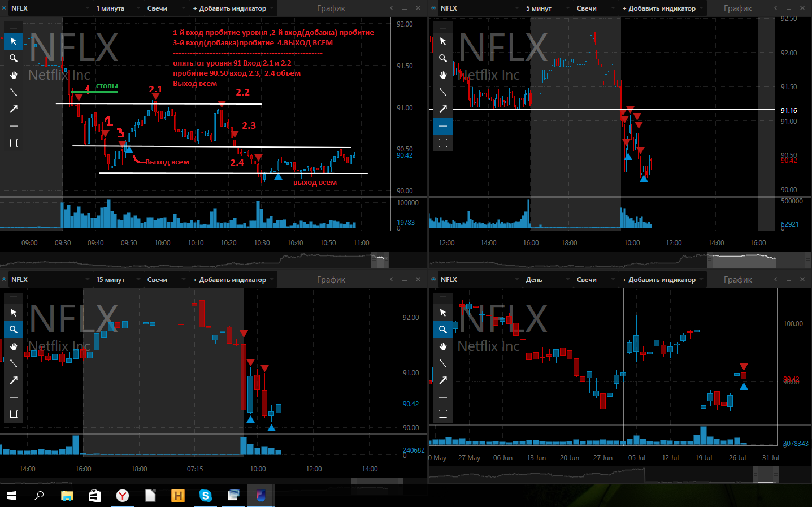This screenshot has height=507, width=812.
Task: Expand Добавить индикатор in the День panel
Action: (662, 280)
